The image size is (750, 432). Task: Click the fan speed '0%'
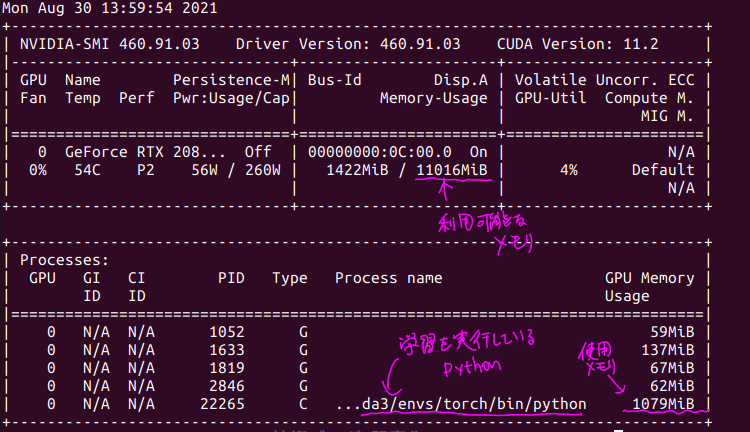click(x=38, y=170)
